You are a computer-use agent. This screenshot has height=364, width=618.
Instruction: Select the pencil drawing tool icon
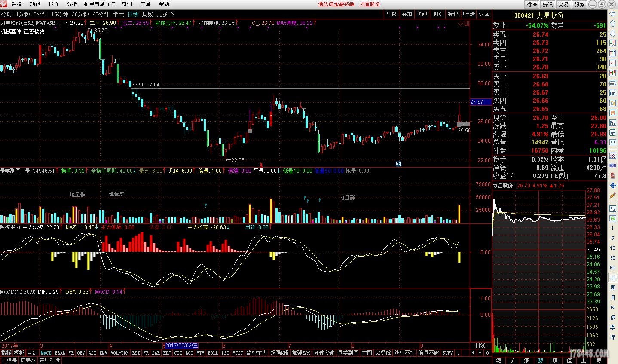pyautogui.click(x=613, y=195)
